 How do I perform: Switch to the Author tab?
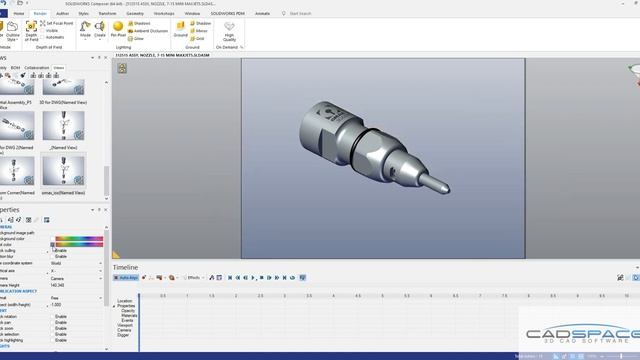point(62,13)
